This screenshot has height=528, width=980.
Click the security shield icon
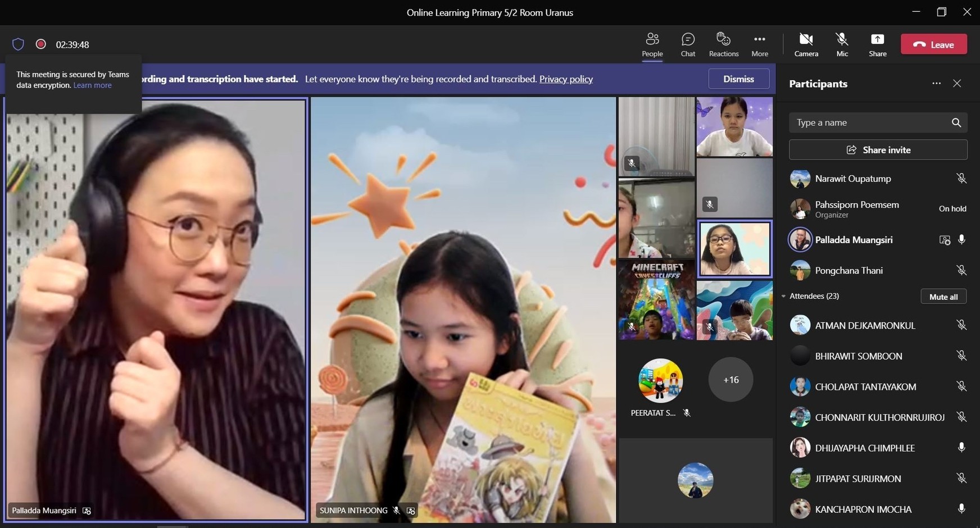point(18,44)
